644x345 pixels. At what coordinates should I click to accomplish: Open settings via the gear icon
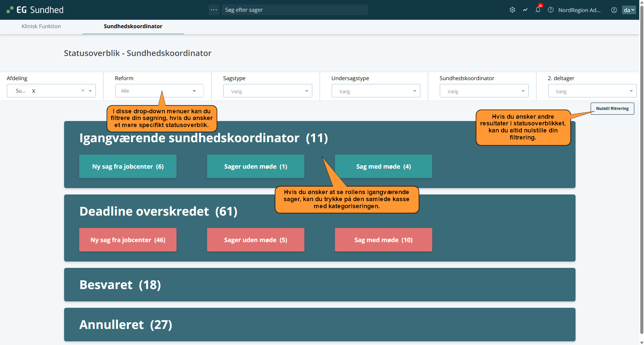pyautogui.click(x=512, y=10)
